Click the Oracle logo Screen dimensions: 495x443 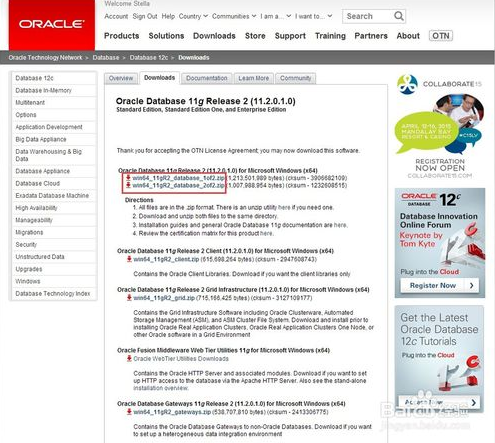(x=52, y=25)
